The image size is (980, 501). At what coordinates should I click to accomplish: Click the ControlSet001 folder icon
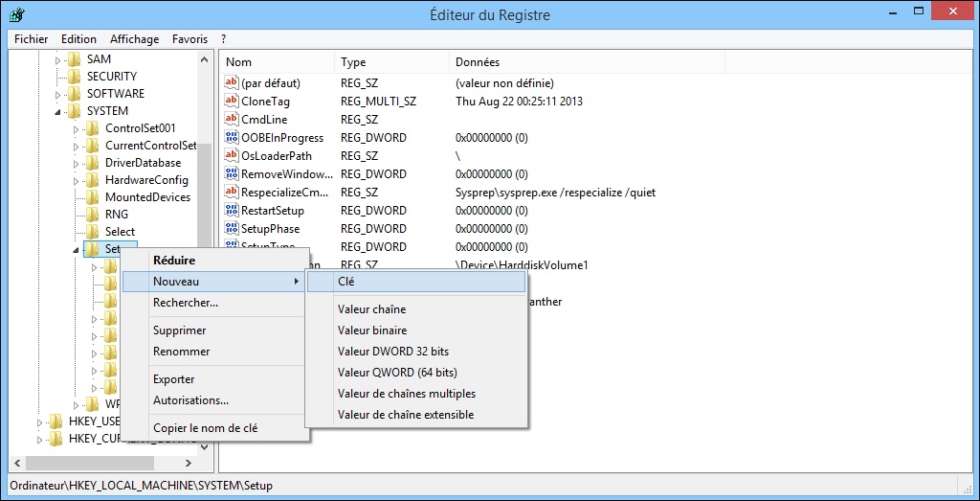tap(93, 128)
